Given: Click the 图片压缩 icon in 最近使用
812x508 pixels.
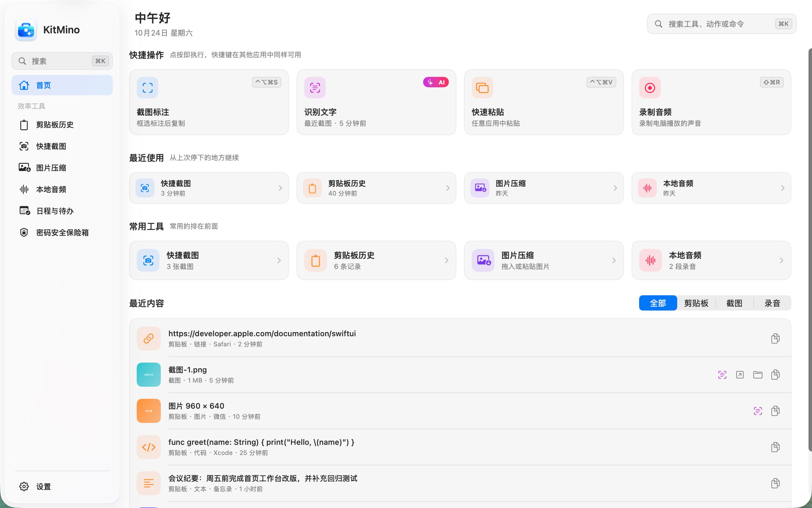Looking at the screenshot, I should click(x=480, y=188).
